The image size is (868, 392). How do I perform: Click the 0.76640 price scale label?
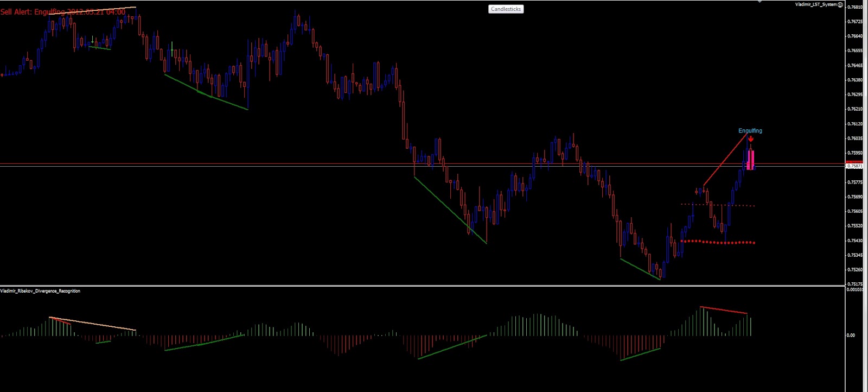(x=855, y=36)
